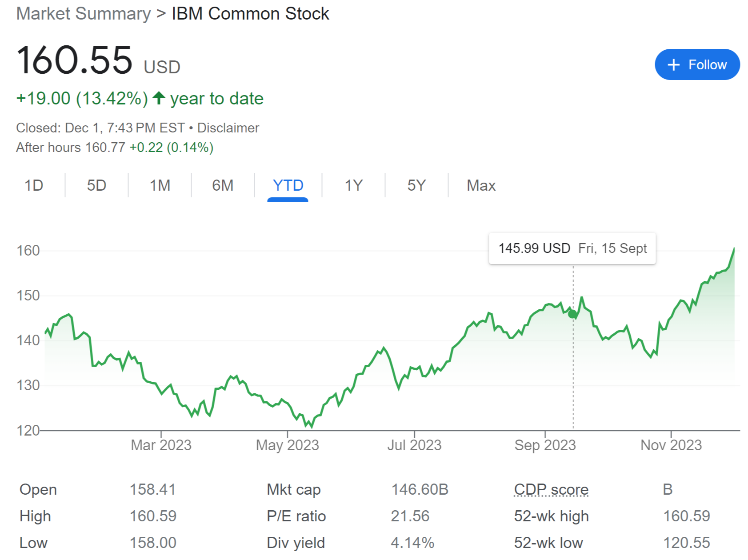Image resolution: width=748 pixels, height=560 pixels.
Task: Click the Market Summary breadcrumb
Action: (84, 14)
